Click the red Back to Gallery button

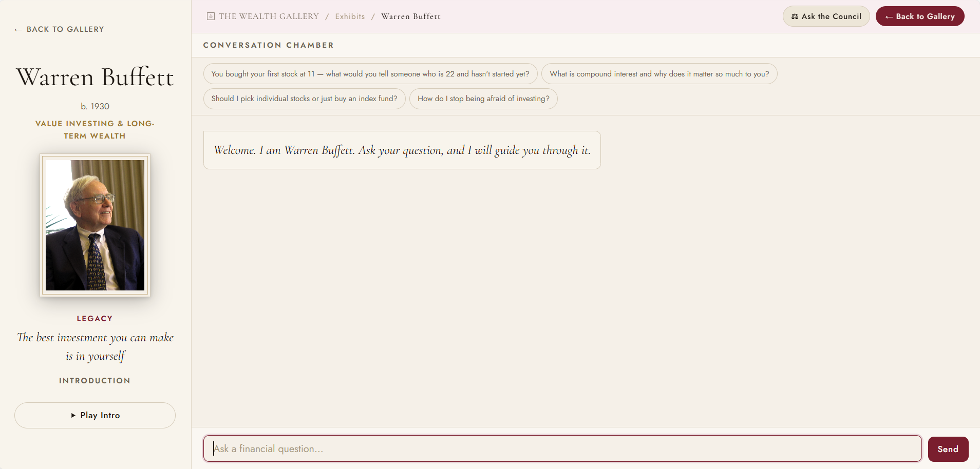point(920,16)
